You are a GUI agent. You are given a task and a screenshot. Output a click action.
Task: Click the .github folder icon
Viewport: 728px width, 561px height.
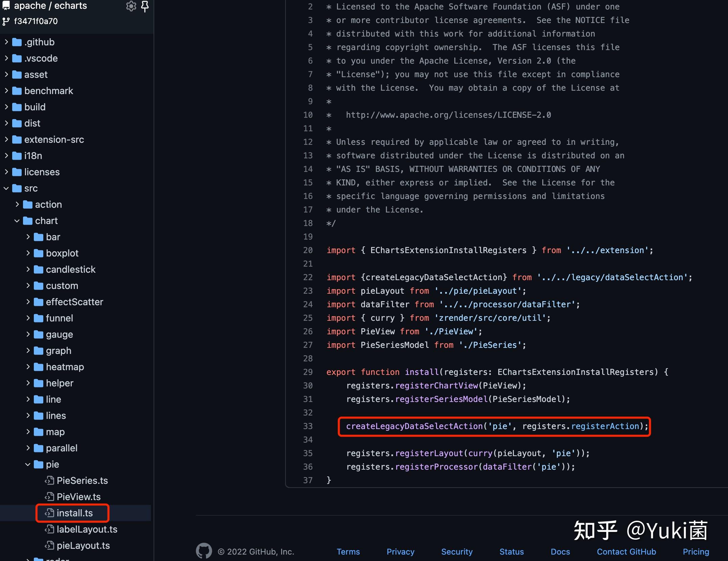[x=17, y=42]
